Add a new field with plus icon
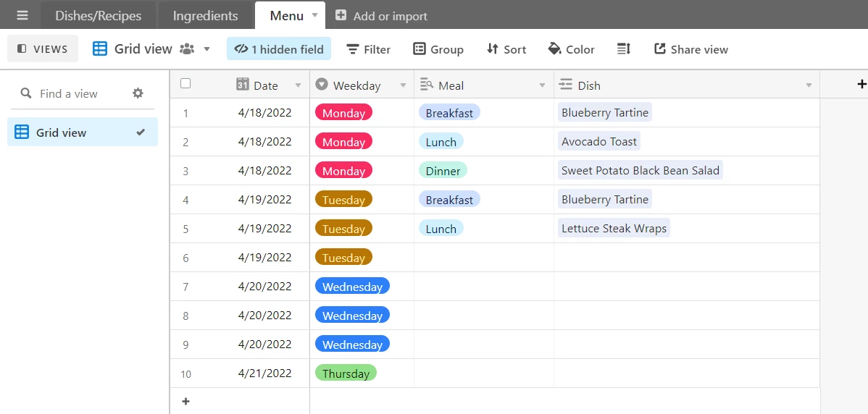Viewport: 868px width, 414px height. 861,84
